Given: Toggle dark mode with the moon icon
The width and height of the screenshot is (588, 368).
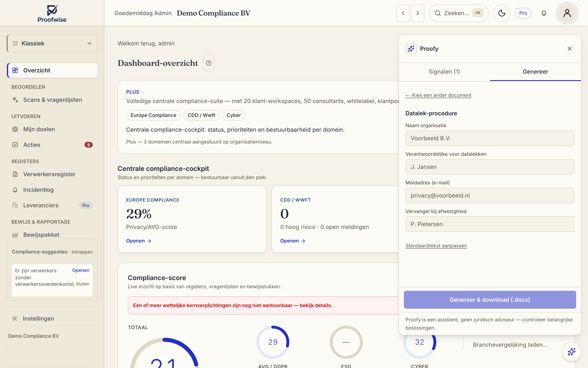Looking at the screenshot, I should [502, 13].
